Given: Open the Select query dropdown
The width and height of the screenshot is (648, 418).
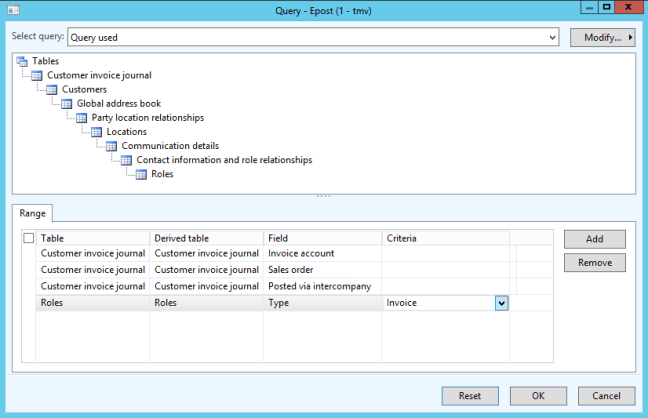Looking at the screenshot, I should (553, 37).
